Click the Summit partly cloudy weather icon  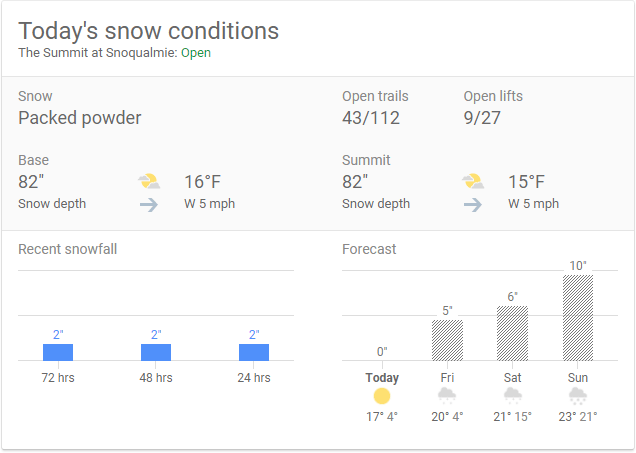(x=473, y=181)
